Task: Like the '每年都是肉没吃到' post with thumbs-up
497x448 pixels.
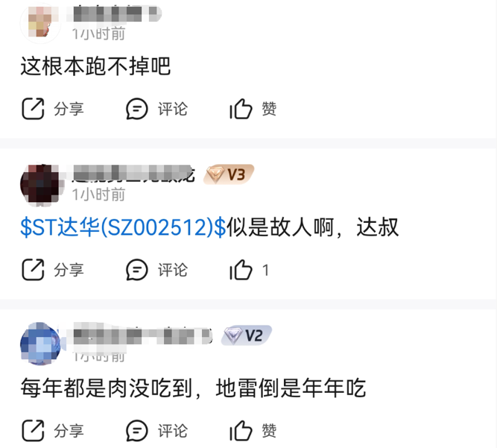Action: click(x=241, y=431)
